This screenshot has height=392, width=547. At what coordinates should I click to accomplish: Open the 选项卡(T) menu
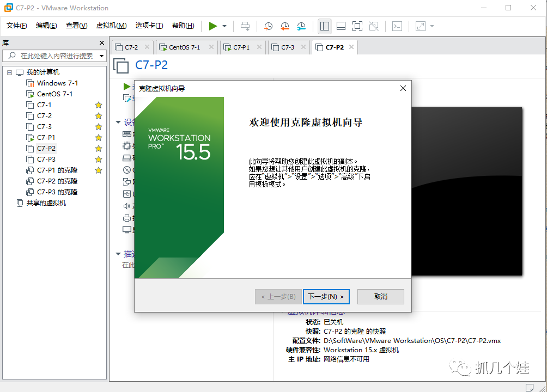(149, 26)
